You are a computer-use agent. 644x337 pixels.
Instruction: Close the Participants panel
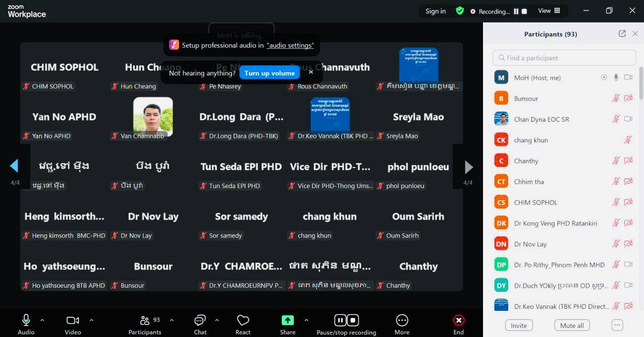635,34
